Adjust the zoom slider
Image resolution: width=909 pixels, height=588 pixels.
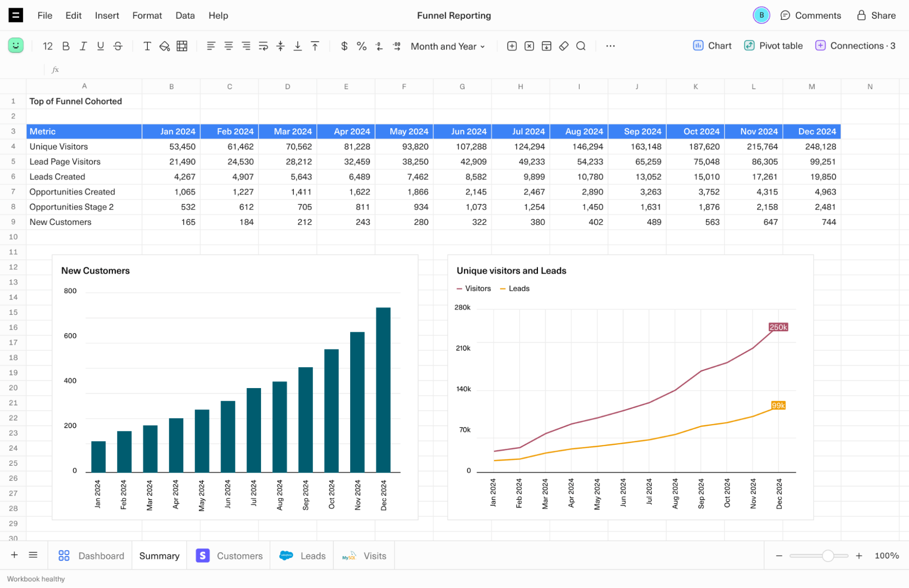coord(829,555)
